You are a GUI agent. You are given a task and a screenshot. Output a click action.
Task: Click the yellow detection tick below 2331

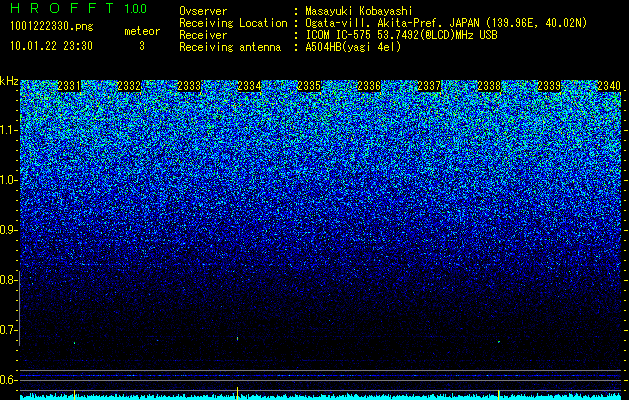pyautogui.click(x=75, y=394)
